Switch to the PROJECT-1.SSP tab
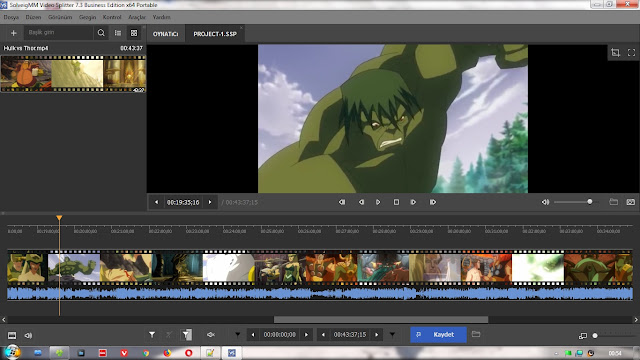The height and width of the screenshot is (360, 640). coord(215,34)
